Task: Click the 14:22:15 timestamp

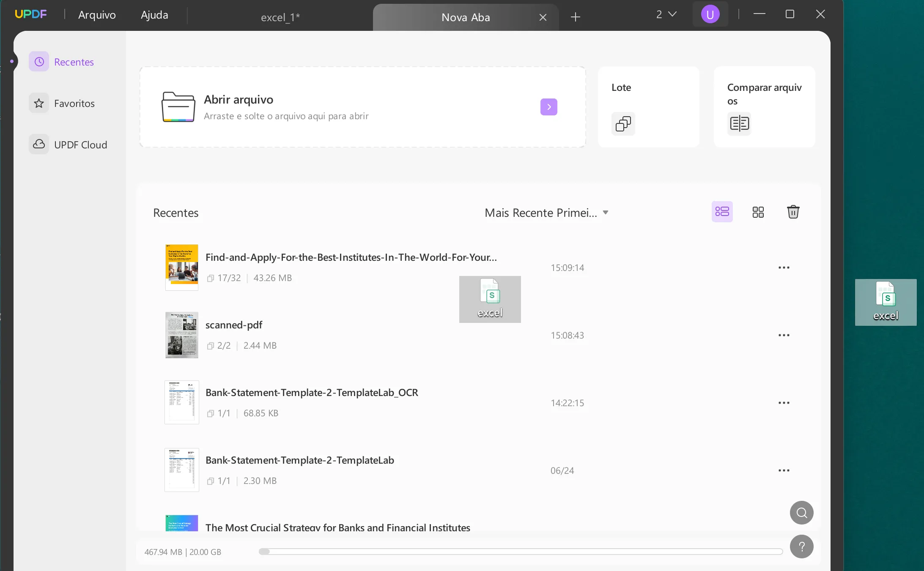Action: click(x=567, y=403)
